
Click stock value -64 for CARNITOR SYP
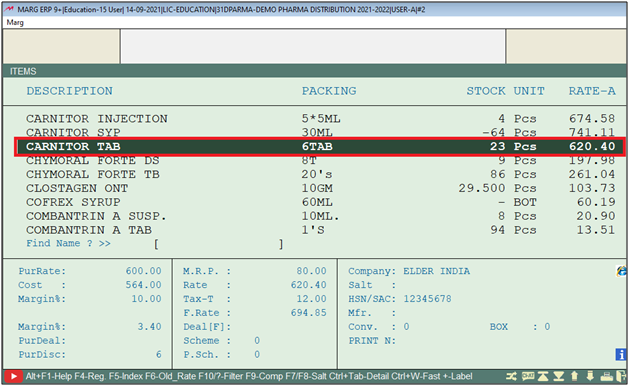tap(493, 132)
